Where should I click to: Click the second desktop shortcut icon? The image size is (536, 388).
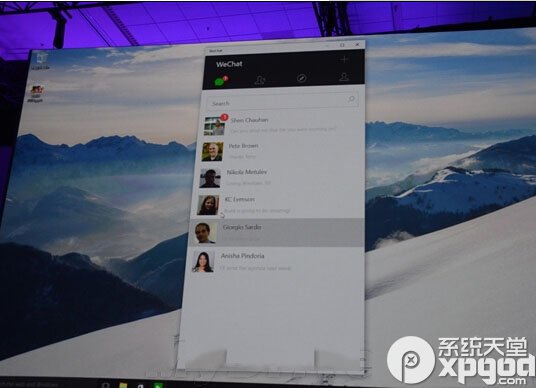36,94
